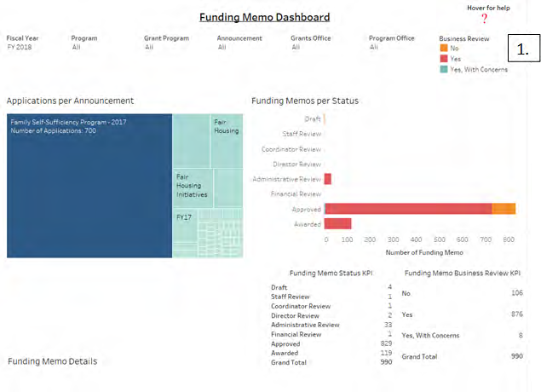541x392 pixels.
Task: Select the red Yes legend swatch
Action: 443,60
